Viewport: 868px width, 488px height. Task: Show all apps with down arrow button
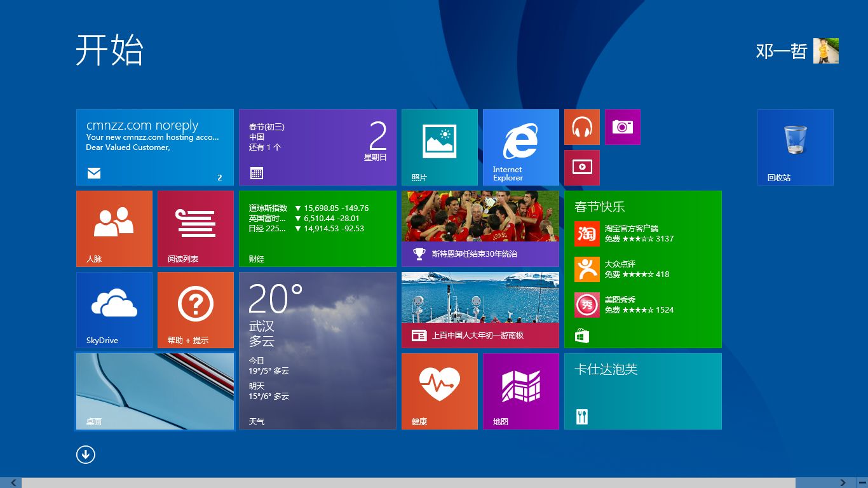[86, 454]
